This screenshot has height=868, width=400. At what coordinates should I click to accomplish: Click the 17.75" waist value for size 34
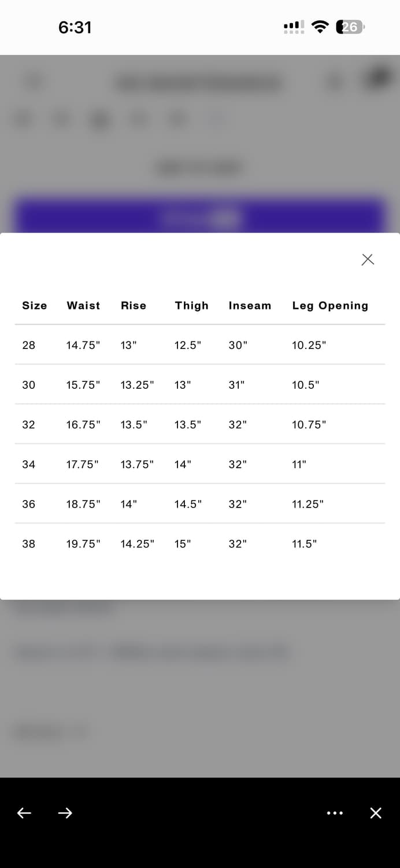coord(83,464)
